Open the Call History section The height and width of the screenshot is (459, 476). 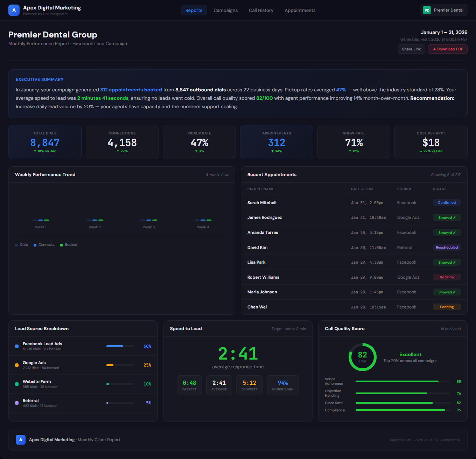click(261, 10)
